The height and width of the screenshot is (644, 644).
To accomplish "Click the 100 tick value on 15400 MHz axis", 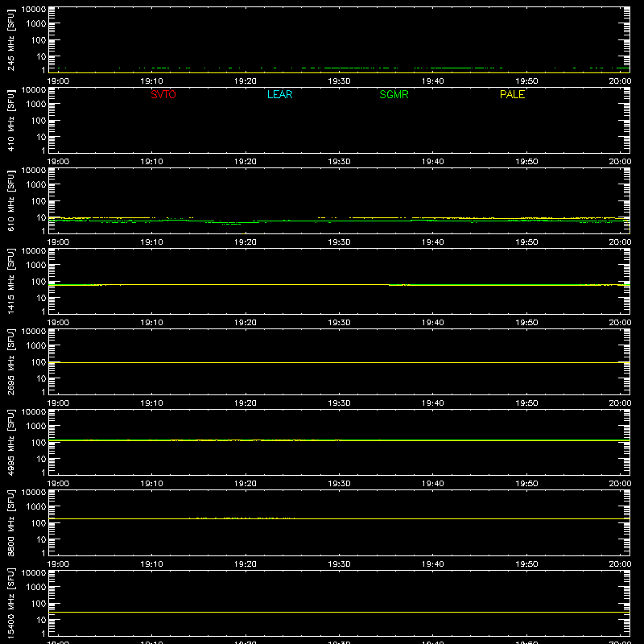I will point(39,603).
